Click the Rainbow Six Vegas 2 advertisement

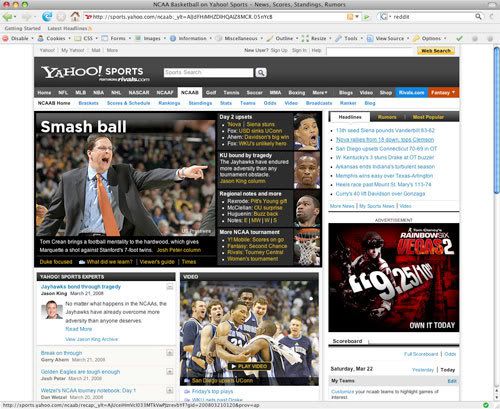[x=394, y=278]
